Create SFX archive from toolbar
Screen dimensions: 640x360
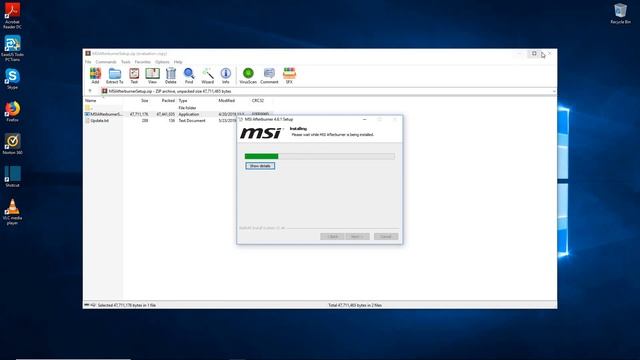coord(289,76)
